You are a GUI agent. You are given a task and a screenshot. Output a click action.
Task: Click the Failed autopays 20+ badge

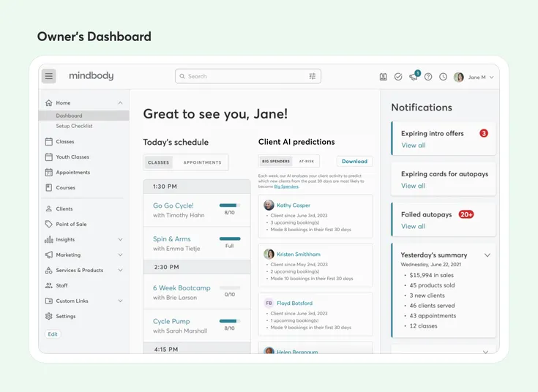coord(466,214)
